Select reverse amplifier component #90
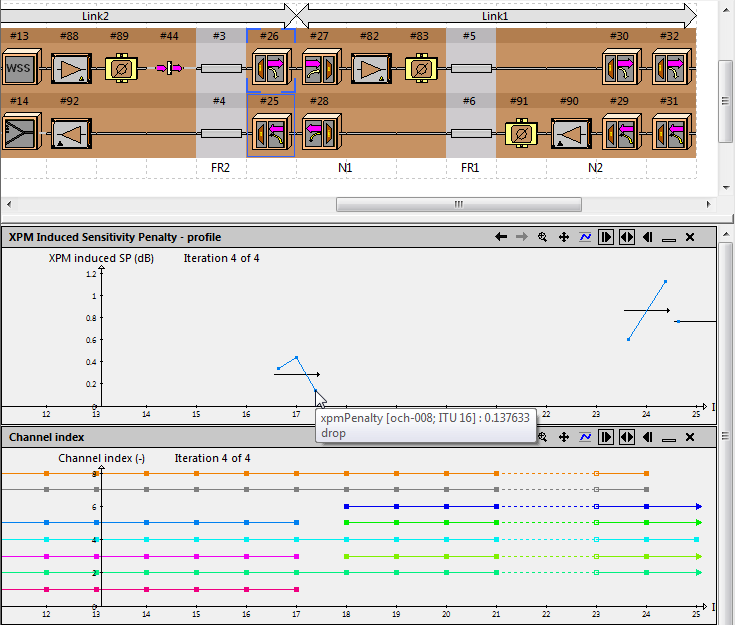This screenshot has height=625, width=735. point(571,134)
